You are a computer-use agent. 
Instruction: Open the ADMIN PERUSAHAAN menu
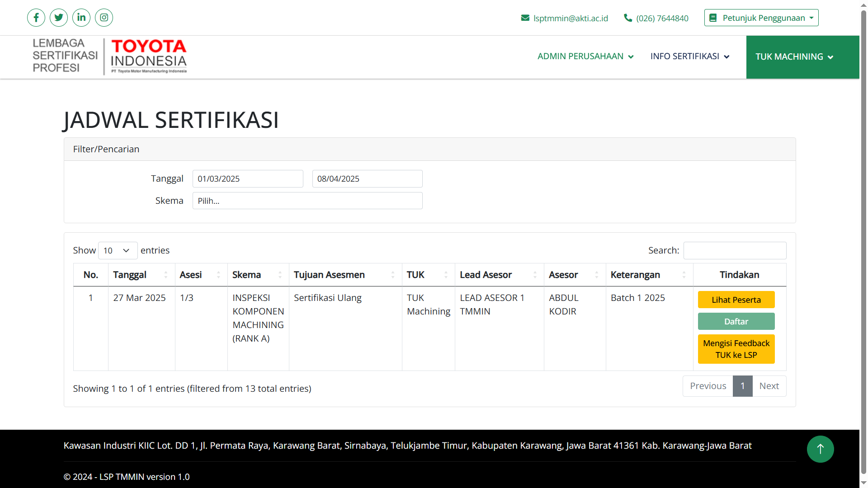coord(585,56)
